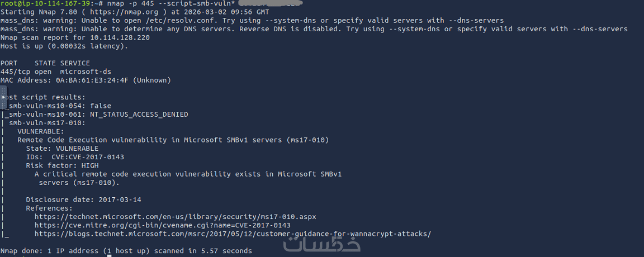
Task: Click the NT_STATUS_ACCESS_DENIED result text
Action: [x=139, y=115]
